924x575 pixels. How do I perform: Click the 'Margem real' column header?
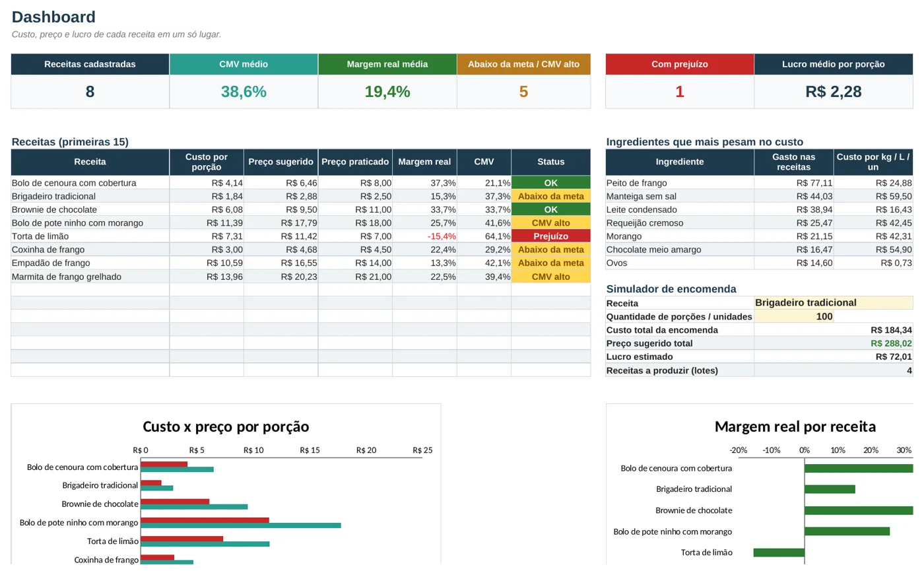click(424, 162)
